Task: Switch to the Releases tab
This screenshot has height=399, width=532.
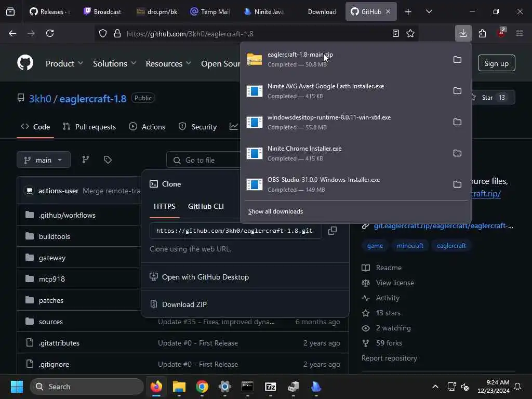Action: tap(49, 12)
